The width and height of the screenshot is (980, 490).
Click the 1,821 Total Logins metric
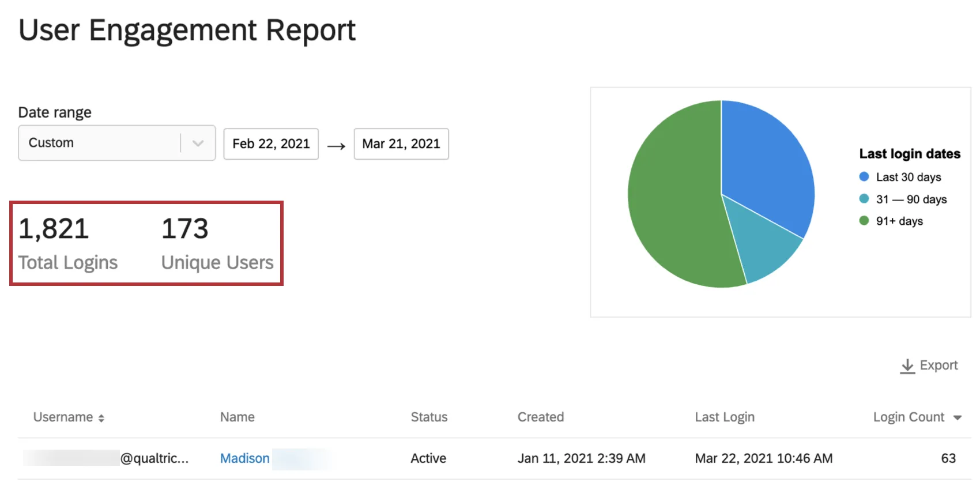67,243
